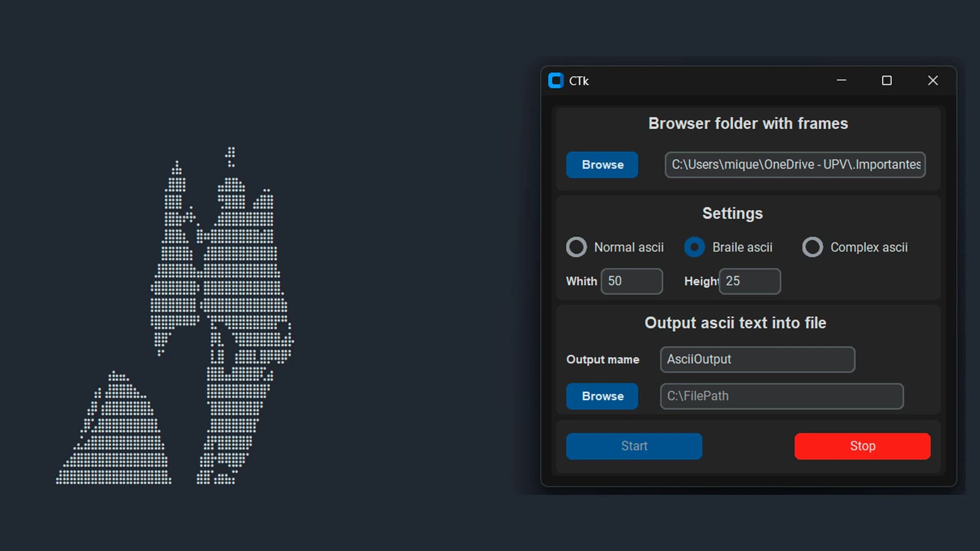Click the Normal ascii label text

tap(629, 247)
